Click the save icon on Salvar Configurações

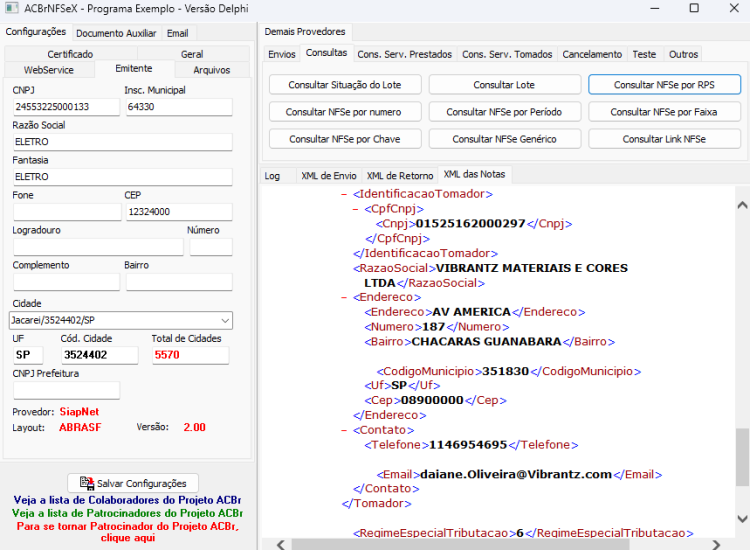click(x=87, y=483)
